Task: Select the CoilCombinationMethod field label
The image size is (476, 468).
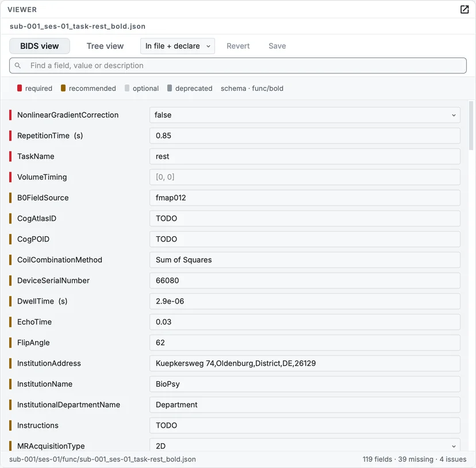Action: tap(60, 260)
